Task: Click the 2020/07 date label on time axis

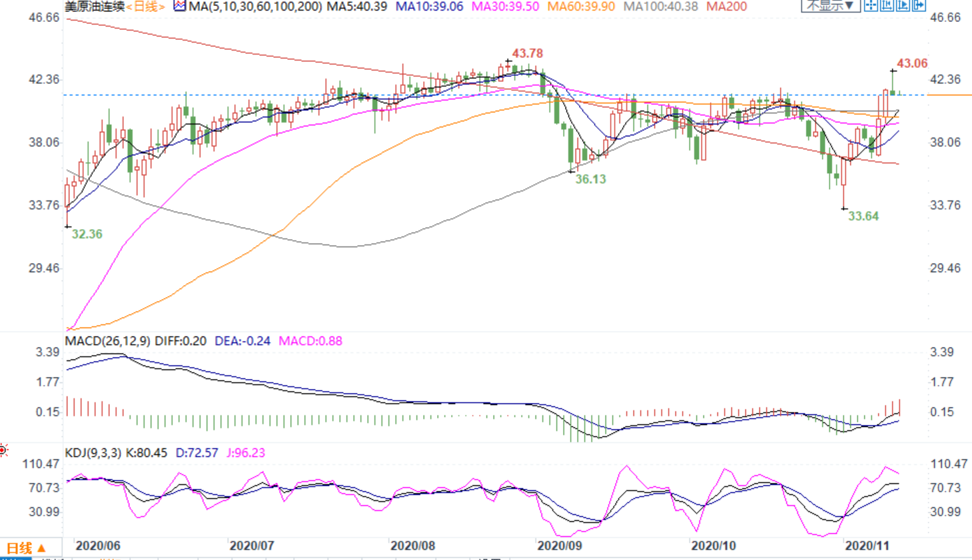Action: 252,546
